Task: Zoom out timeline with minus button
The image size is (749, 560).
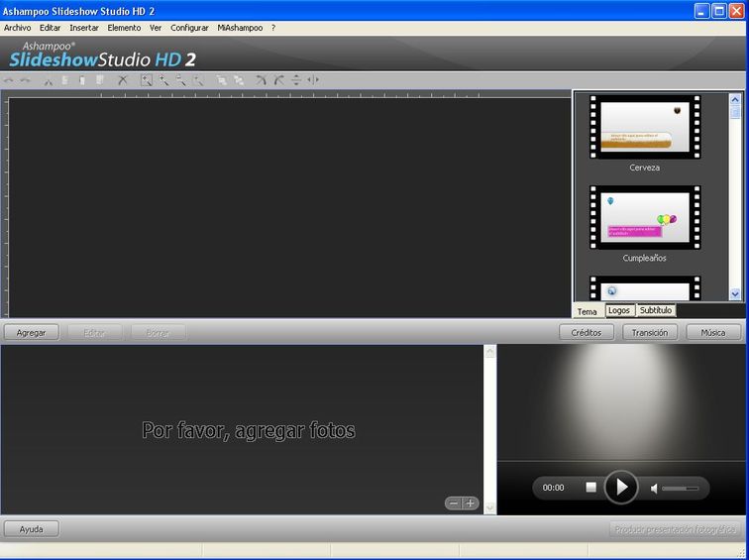Action: click(454, 504)
